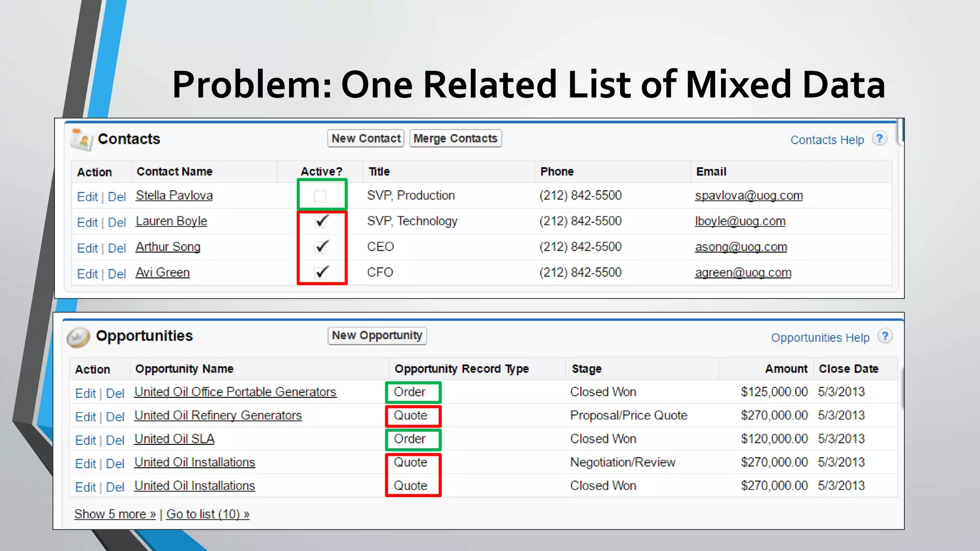Email asong@uog.com
This screenshot has width=980, height=551.
tap(741, 247)
